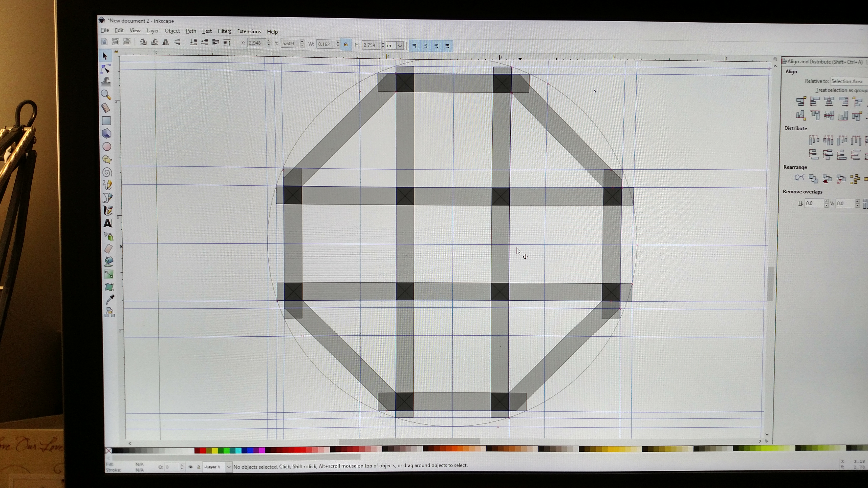Screen dimensions: 868x488
Task: Select the Bezier pen tool
Action: (108, 198)
